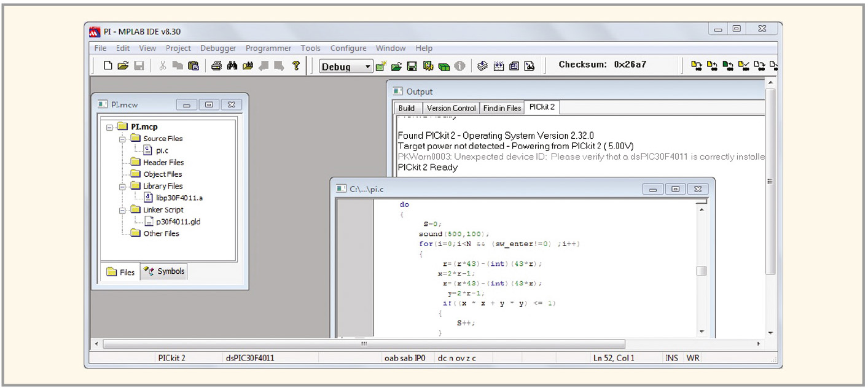Click the Find binoculars icon
868x388 pixels.
[232, 66]
